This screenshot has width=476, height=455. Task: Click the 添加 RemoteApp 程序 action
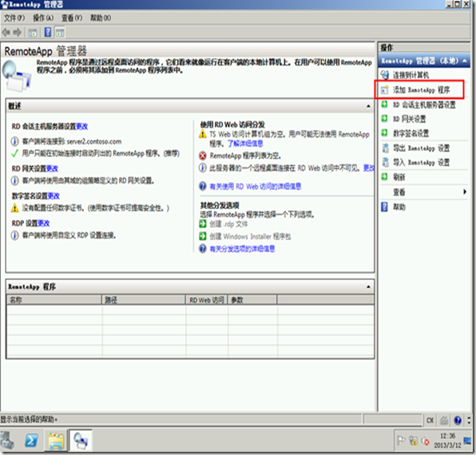tap(421, 89)
